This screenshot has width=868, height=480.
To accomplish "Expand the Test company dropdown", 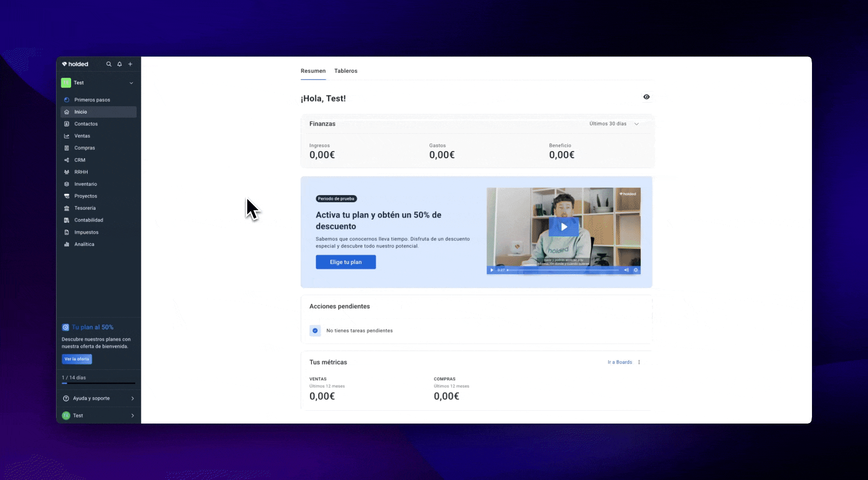I will pos(131,83).
